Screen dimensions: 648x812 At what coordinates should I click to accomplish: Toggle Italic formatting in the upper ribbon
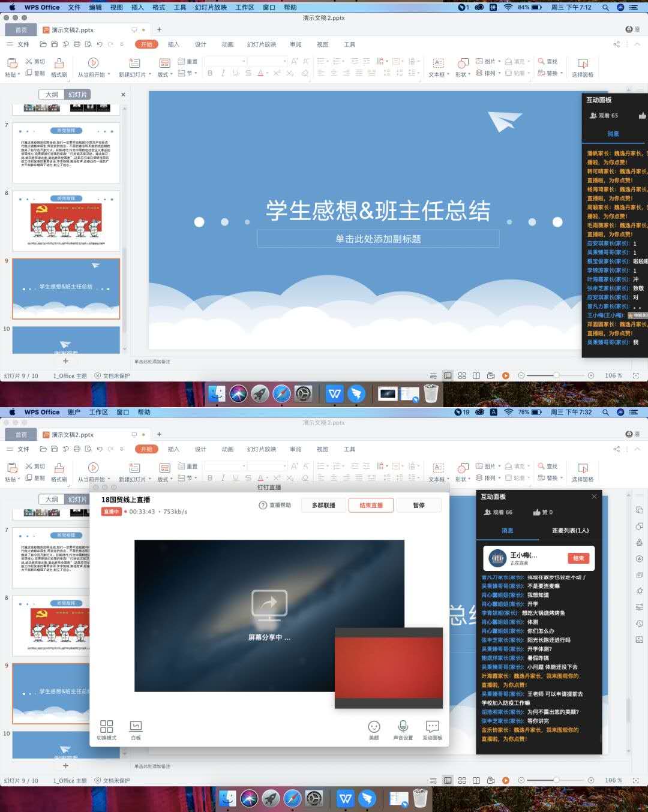coord(223,73)
